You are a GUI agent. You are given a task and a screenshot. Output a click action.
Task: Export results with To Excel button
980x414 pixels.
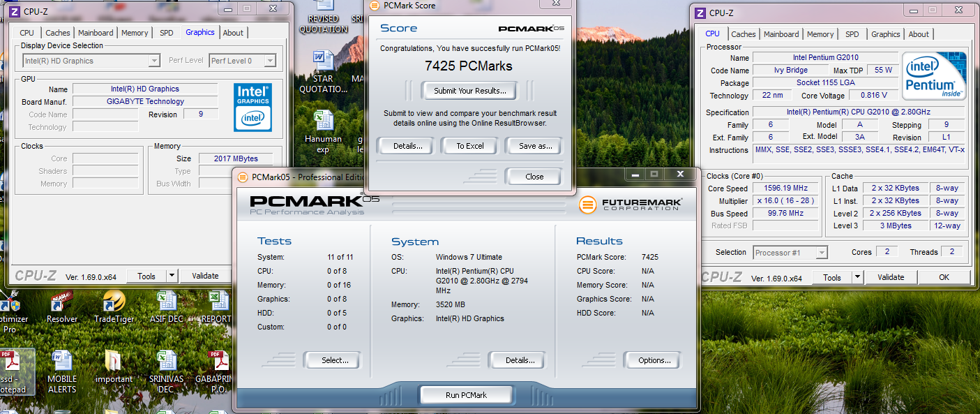click(x=470, y=146)
